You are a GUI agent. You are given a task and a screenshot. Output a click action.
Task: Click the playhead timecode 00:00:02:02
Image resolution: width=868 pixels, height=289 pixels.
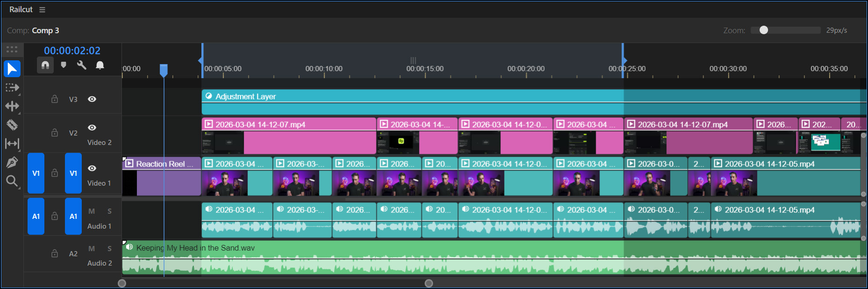pos(72,51)
